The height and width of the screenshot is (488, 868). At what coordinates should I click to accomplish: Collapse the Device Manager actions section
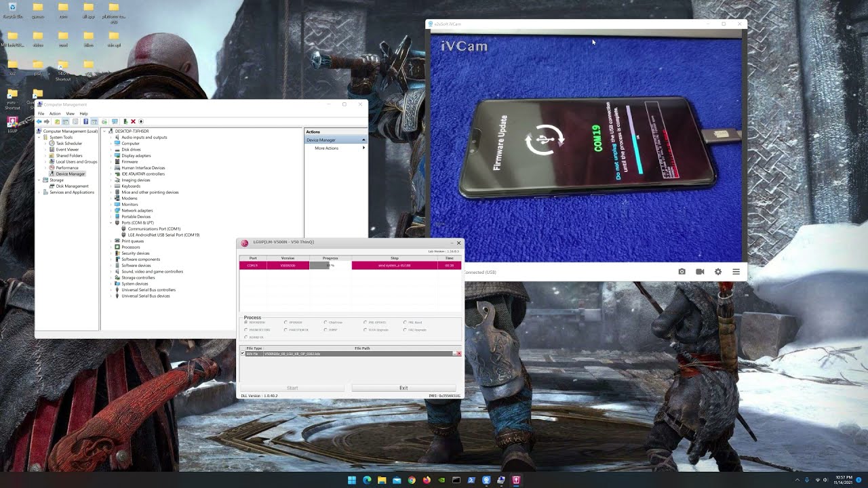(x=363, y=140)
